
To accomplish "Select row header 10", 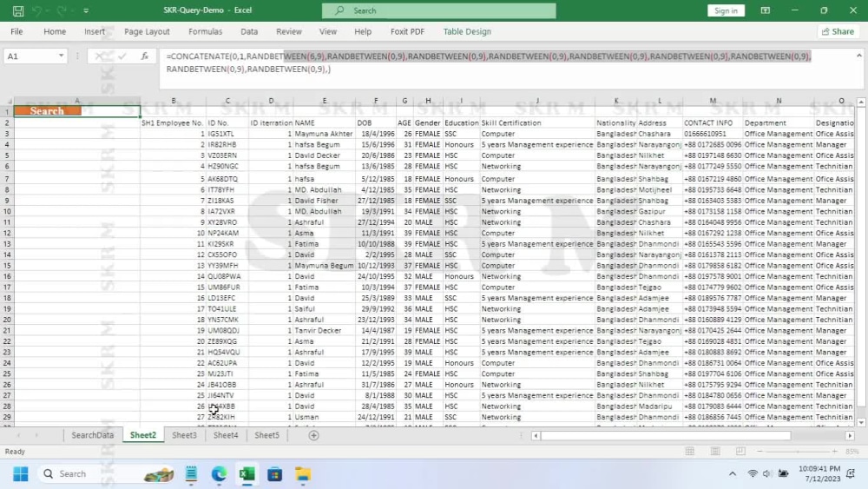I will pyautogui.click(x=7, y=211).
